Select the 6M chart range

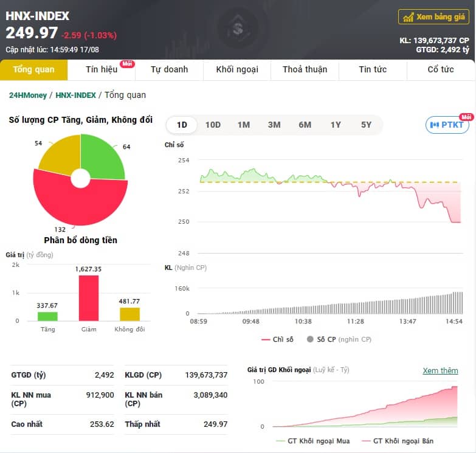[305, 125]
